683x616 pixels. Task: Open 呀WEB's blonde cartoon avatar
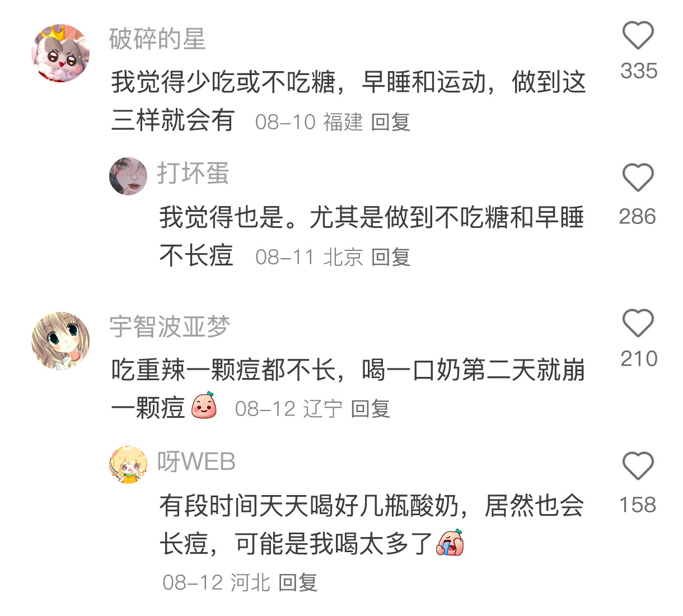tap(128, 465)
